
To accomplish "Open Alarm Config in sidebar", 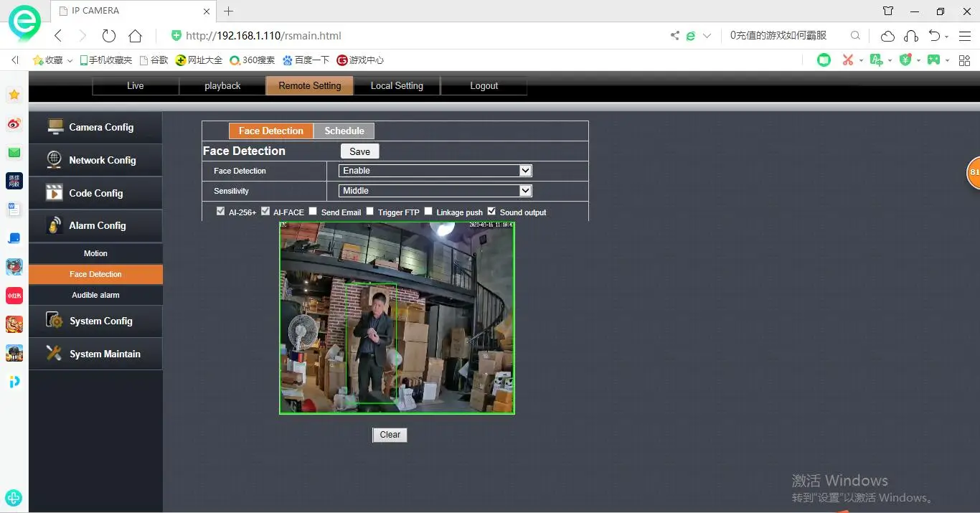I will coord(95,225).
